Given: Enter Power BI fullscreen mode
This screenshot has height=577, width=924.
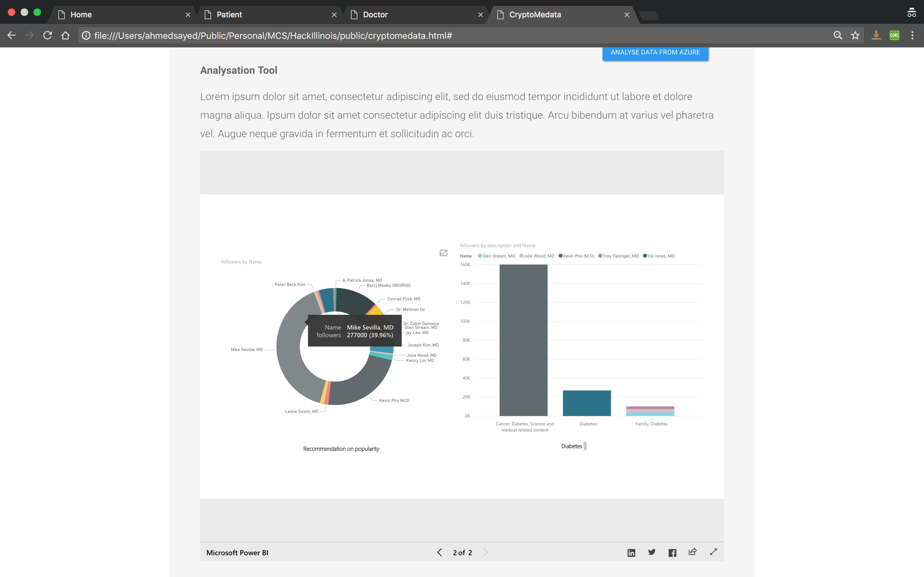Looking at the screenshot, I should (x=713, y=552).
